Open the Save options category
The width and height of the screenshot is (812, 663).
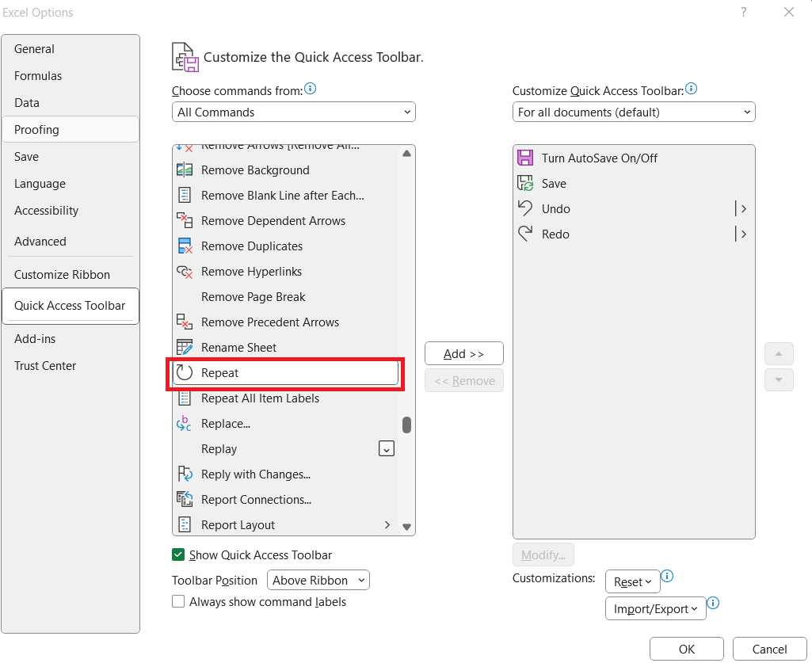(71, 156)
